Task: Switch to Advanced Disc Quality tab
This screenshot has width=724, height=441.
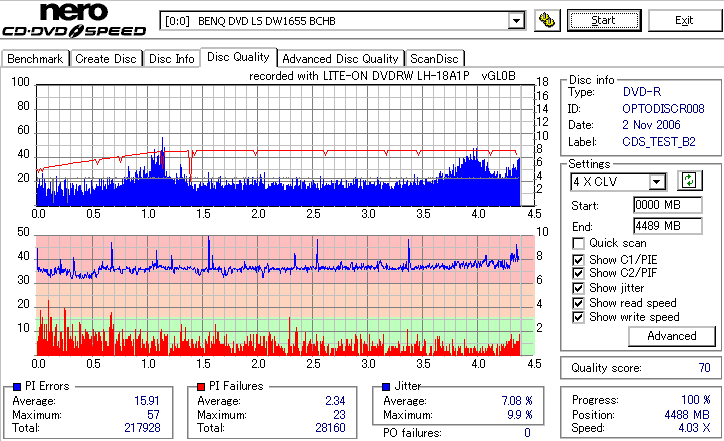Action: click(x=340, y=59)
